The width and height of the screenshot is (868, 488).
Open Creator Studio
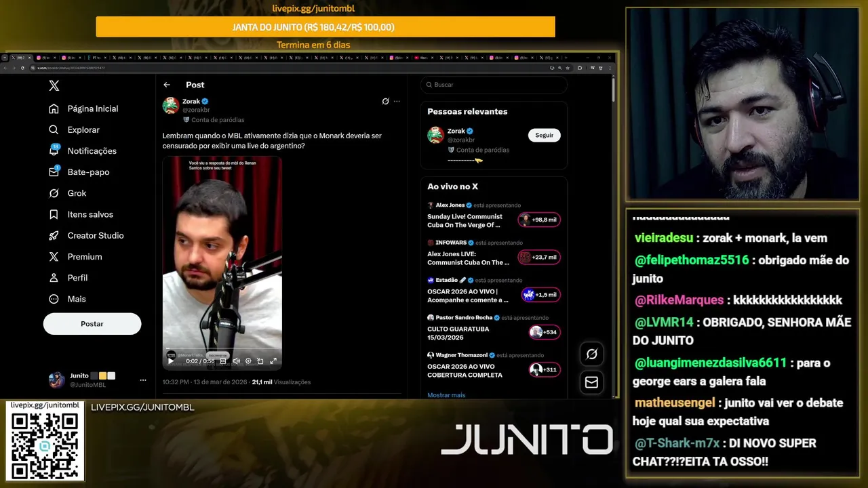coord(85,235)
